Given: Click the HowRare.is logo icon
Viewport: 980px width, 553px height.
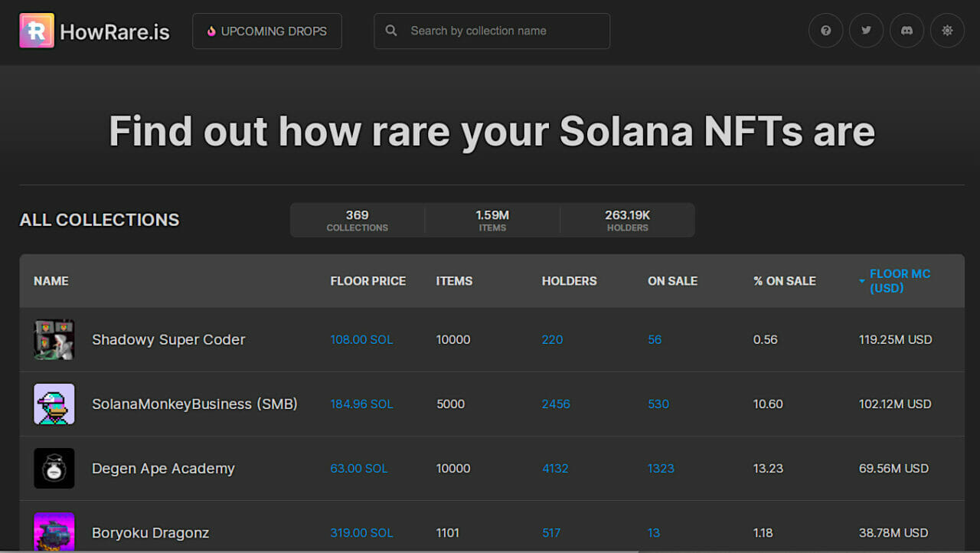Looking at the screenshot, I should (37, 31).
